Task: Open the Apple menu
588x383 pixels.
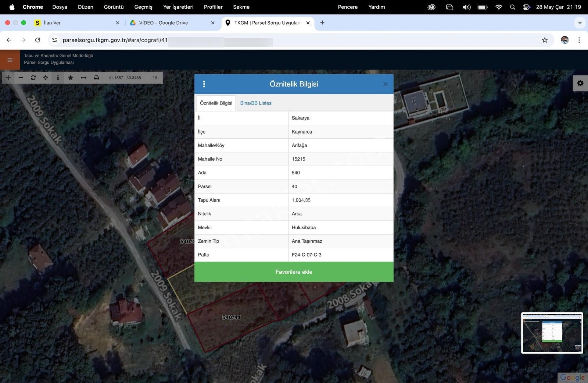Action: coord(12,7)
